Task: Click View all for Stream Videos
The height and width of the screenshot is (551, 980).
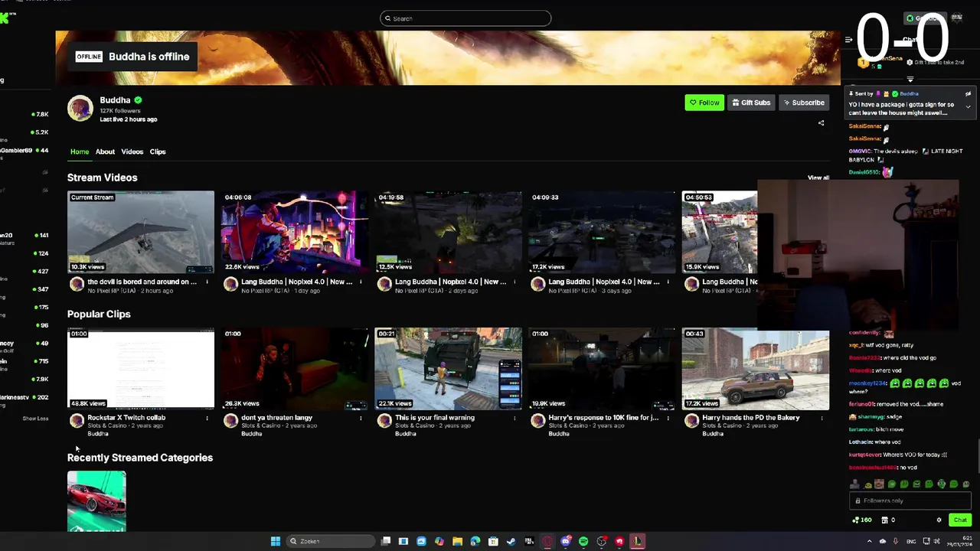Action: coord(818,178)
